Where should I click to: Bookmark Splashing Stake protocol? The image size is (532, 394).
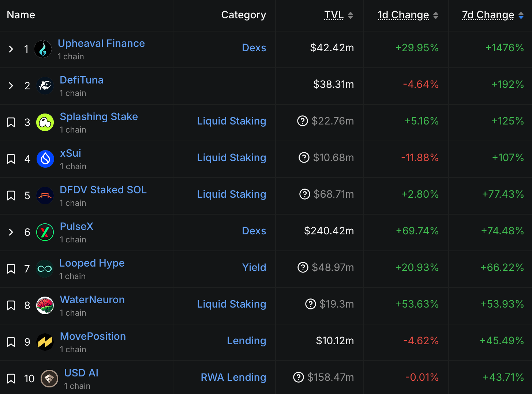click(x=11, y=122)
